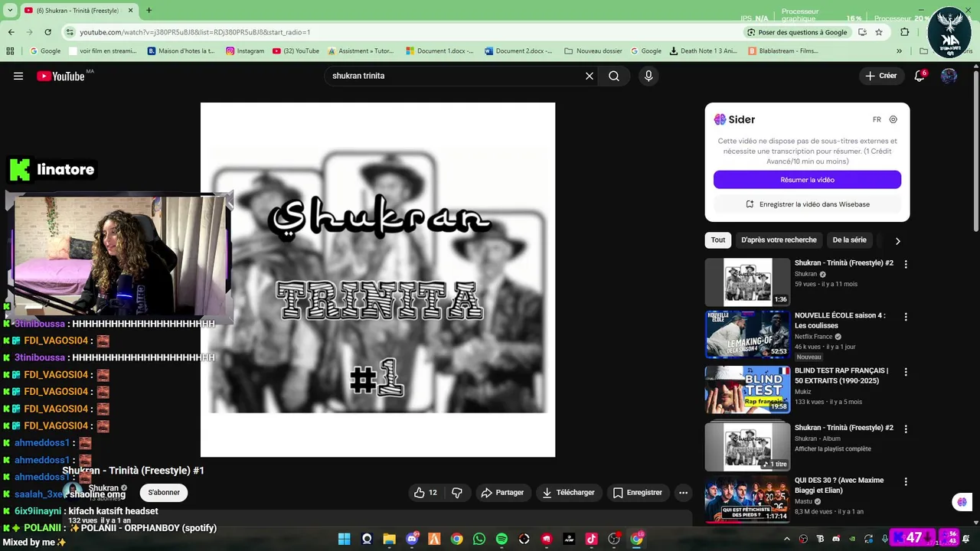Select the Tout filter chip
The width and height of the screenshot is (980, 551).
tap(718, 240)
